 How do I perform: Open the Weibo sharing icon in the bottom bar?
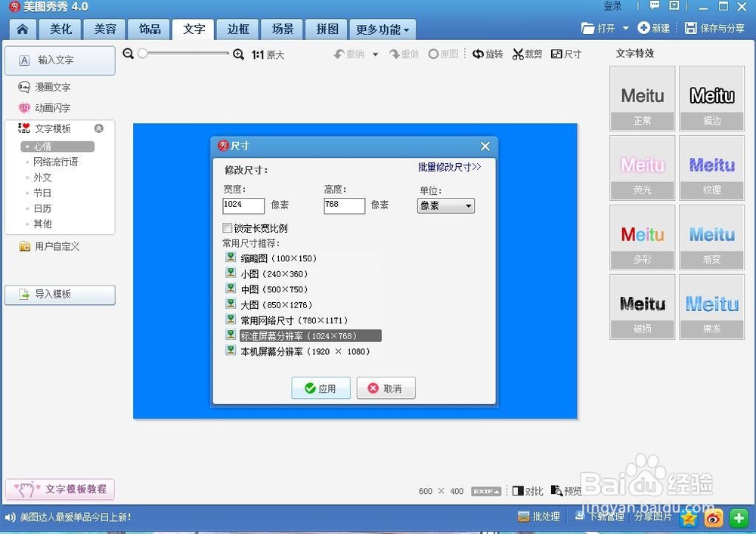(x=713, y=518)
